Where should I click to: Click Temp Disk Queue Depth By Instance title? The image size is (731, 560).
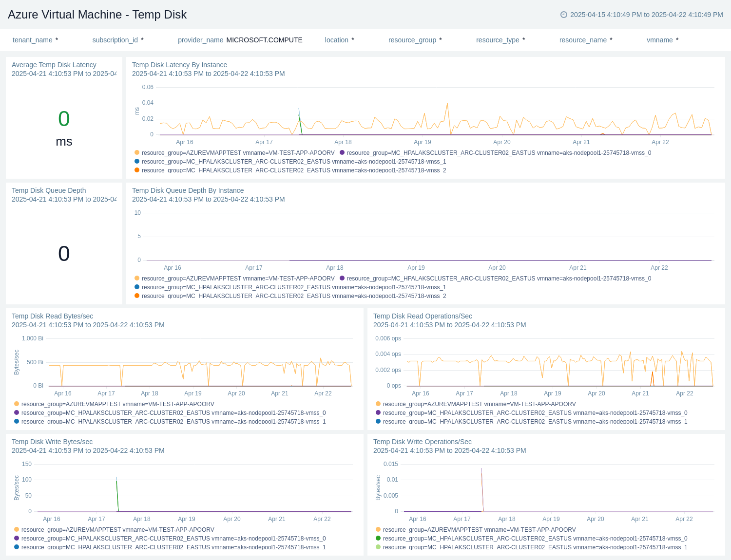click(x=188, y=190)
